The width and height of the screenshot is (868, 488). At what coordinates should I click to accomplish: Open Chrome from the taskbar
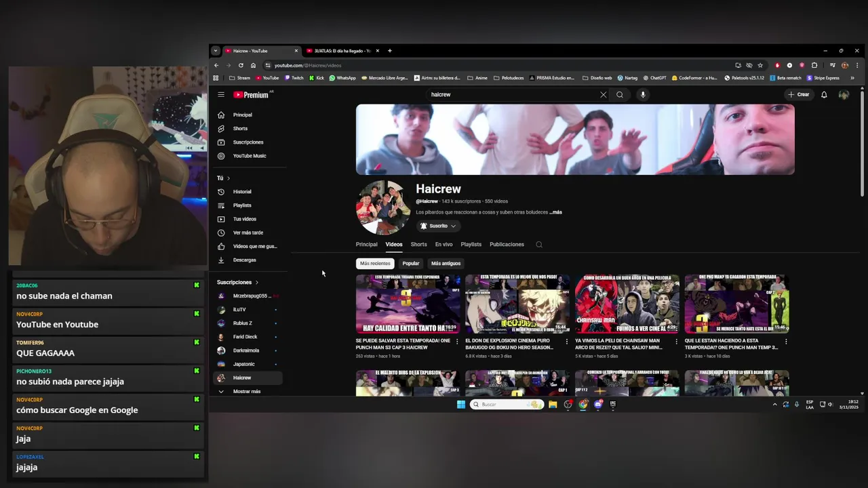click(x=583, y=405)
